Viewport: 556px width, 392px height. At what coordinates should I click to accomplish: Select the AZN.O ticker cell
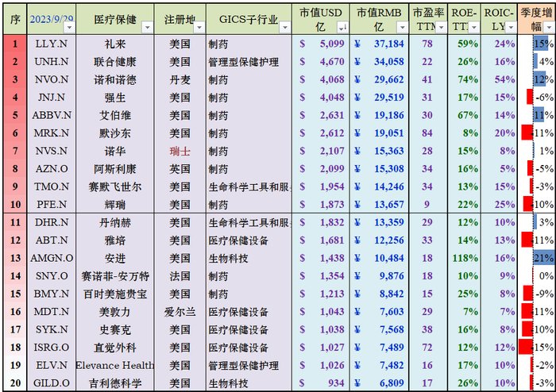pos(52,169)
